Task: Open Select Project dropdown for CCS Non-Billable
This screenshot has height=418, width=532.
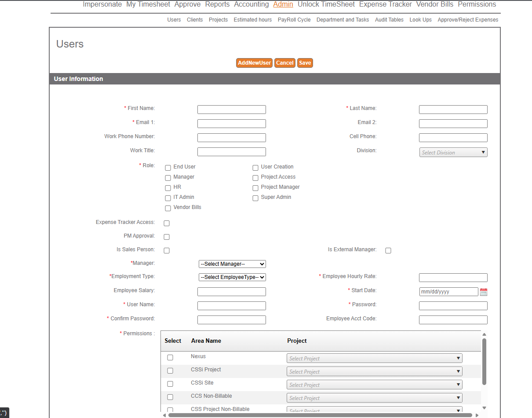Action: pos(375,398)
